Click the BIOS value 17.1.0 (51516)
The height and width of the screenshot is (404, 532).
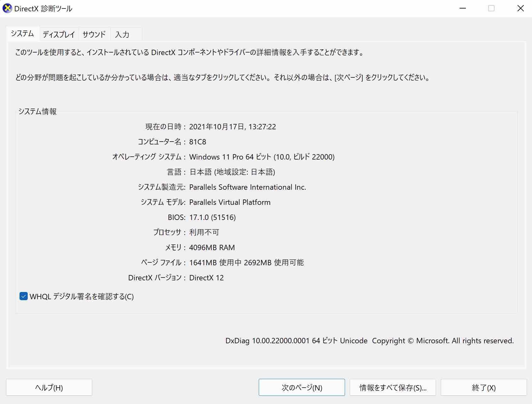pyautogui.click(x=212, y=217)
